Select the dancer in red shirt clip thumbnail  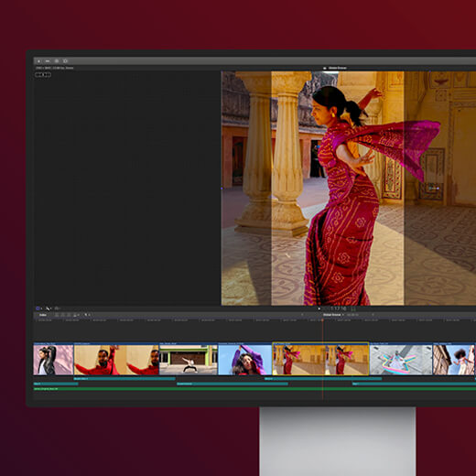(116, 360)
